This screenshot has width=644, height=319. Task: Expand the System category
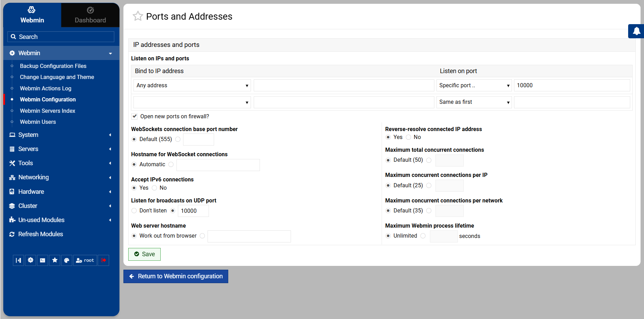(x=61, y=135)
